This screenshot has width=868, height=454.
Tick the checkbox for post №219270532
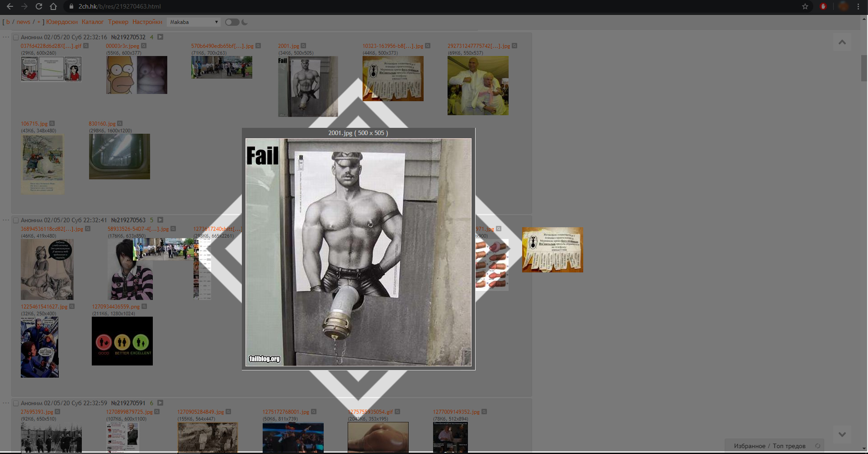click(16, 37)
